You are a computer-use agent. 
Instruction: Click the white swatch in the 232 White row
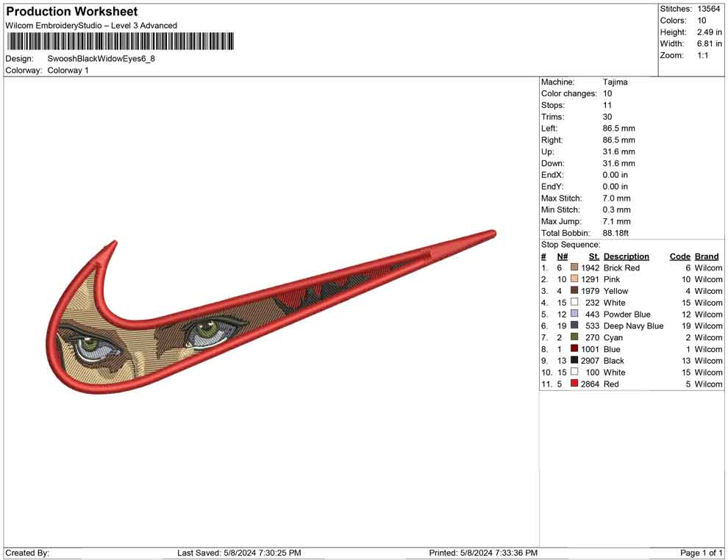point(574,302)
